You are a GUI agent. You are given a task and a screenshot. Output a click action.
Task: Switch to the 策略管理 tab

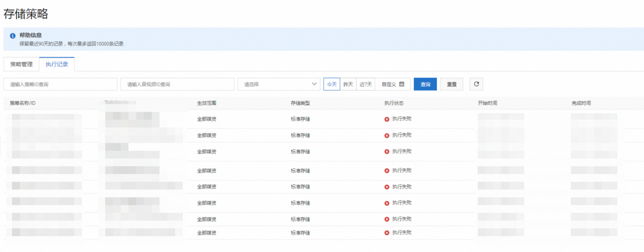(x=21, y=64)
